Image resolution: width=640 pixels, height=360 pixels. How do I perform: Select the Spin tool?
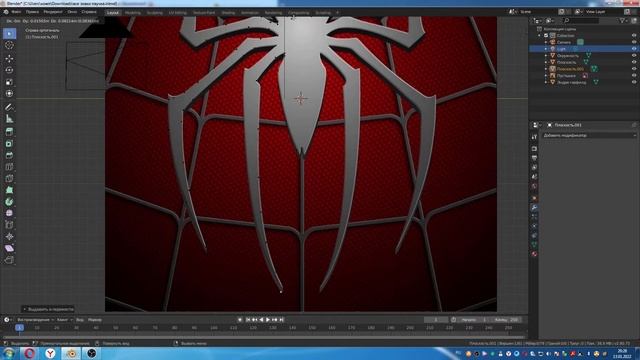pos(9,202)
